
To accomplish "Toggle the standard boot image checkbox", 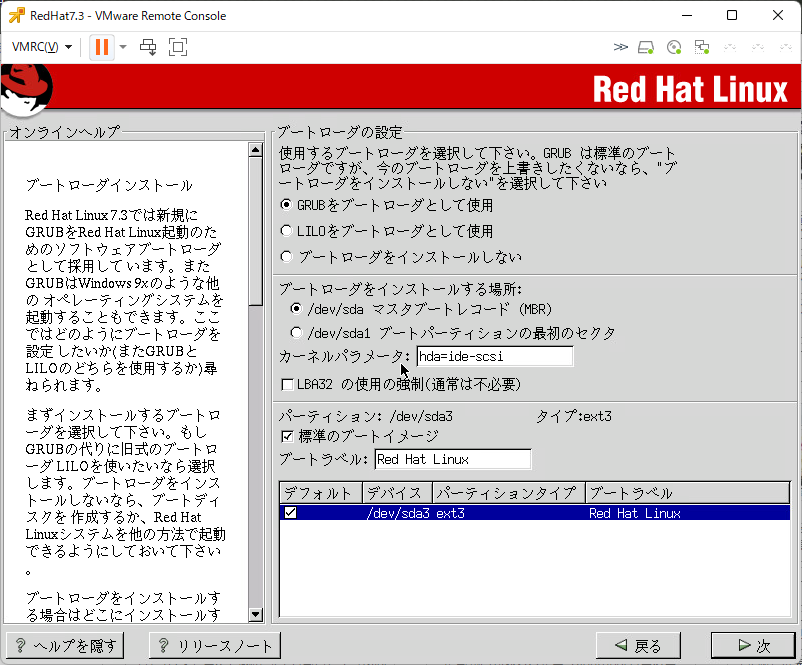I will [287, 436].
